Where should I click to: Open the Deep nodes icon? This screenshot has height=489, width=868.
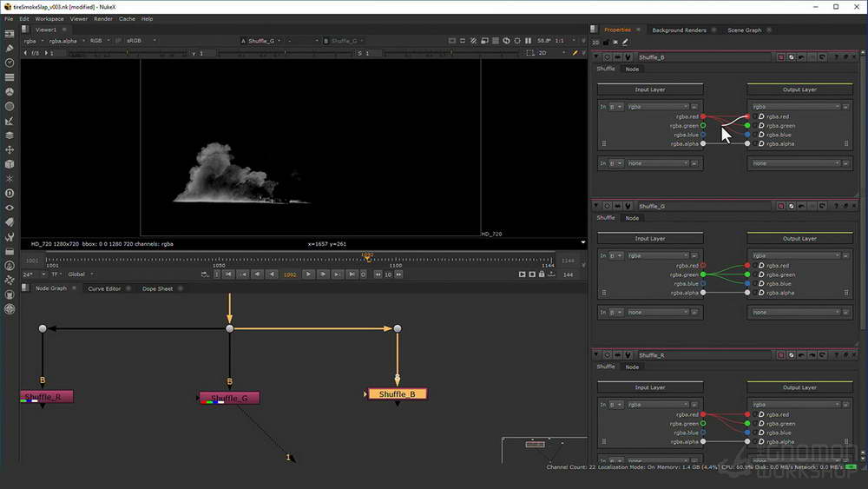click(x=10, y=193)
